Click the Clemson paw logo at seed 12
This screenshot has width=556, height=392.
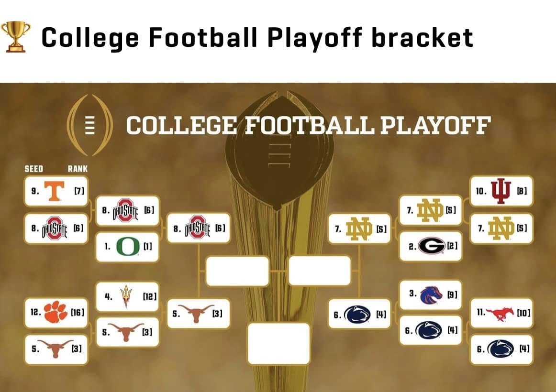point(56,312)
